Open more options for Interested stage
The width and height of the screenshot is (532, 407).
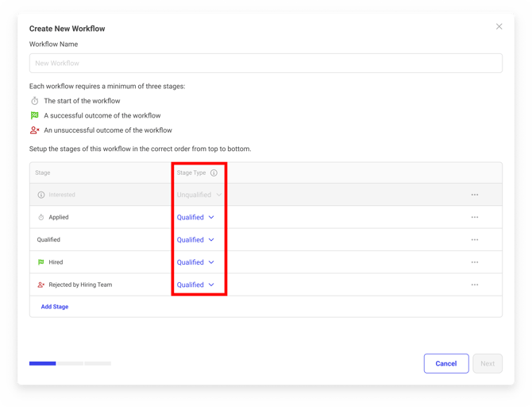(x=474, y=195)
